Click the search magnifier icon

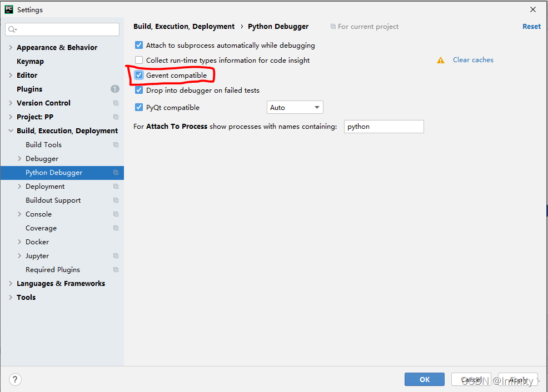pos(12,29)
